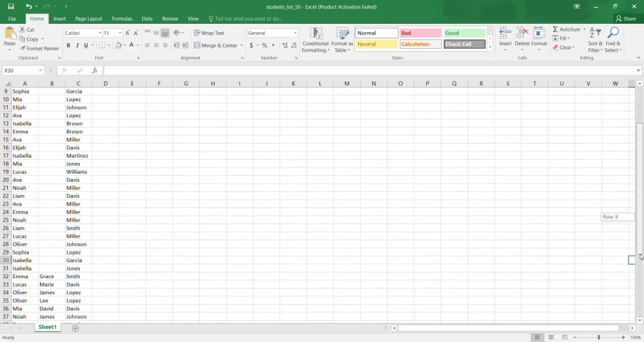Open Font dialog launcher
The width and height of the screenshot is (644, 342).
pyautogui.click(x=138, y=58)
